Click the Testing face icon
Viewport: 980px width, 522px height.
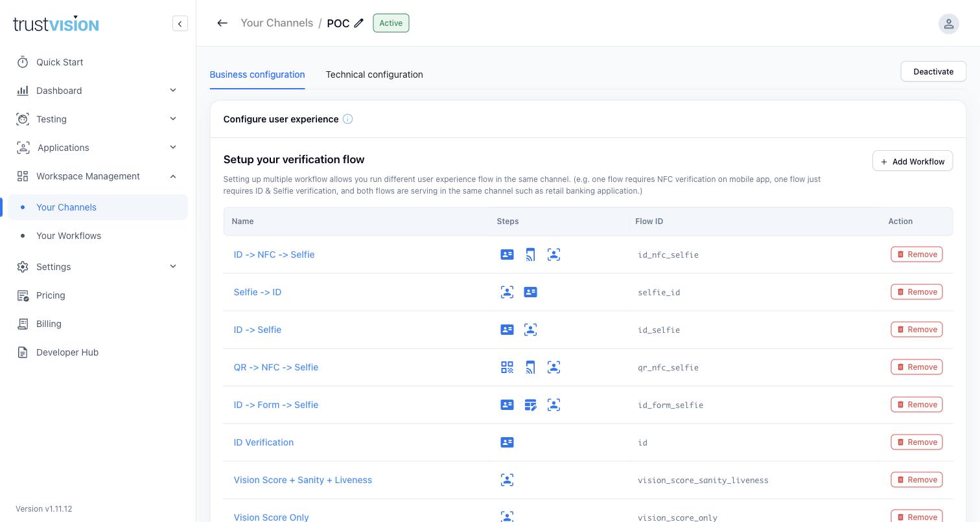23,119
